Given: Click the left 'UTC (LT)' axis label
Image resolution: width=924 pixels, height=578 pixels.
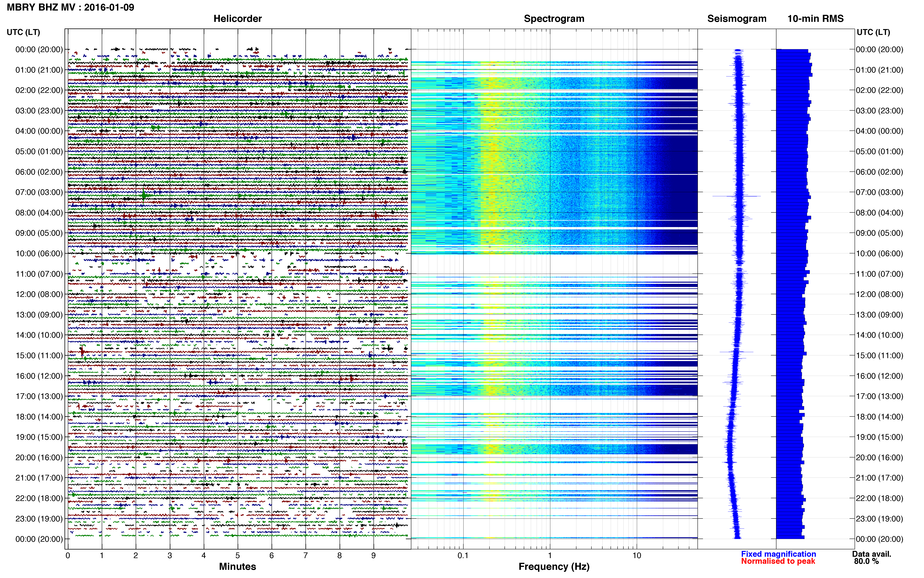Looking at the screenshot, I should [23, 32].
